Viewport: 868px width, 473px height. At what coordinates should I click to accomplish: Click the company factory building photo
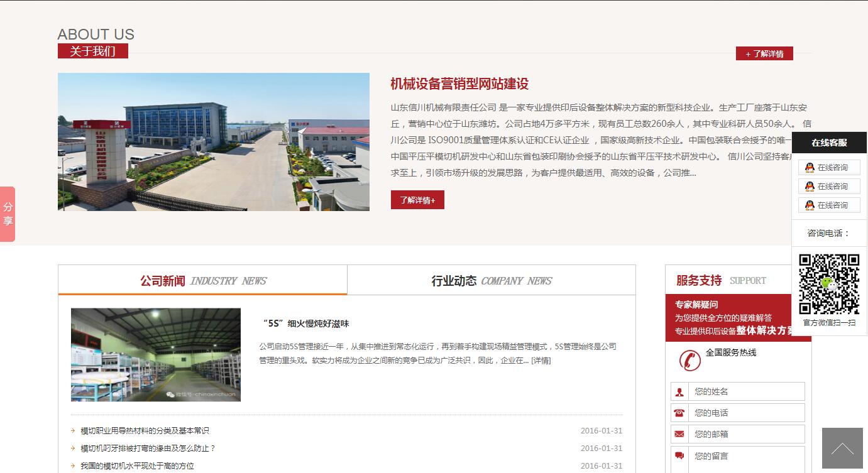pos(214,142)
